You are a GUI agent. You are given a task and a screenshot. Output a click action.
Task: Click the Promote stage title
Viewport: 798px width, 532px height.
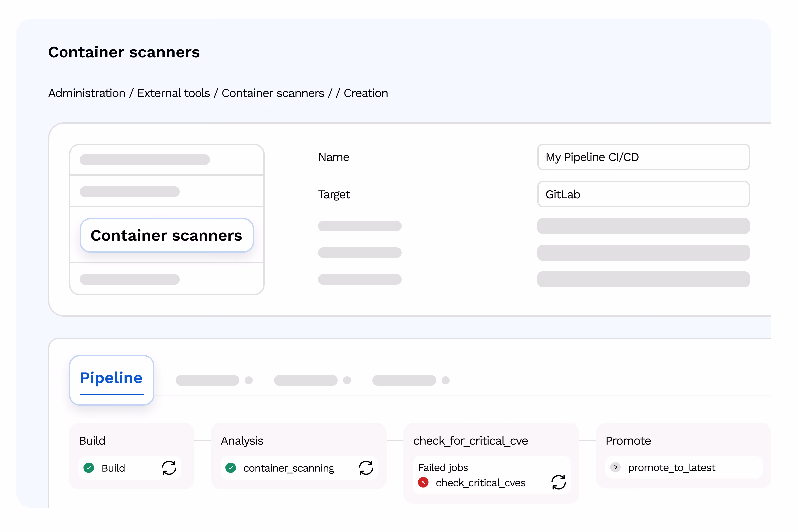click(x=628, y=440)
